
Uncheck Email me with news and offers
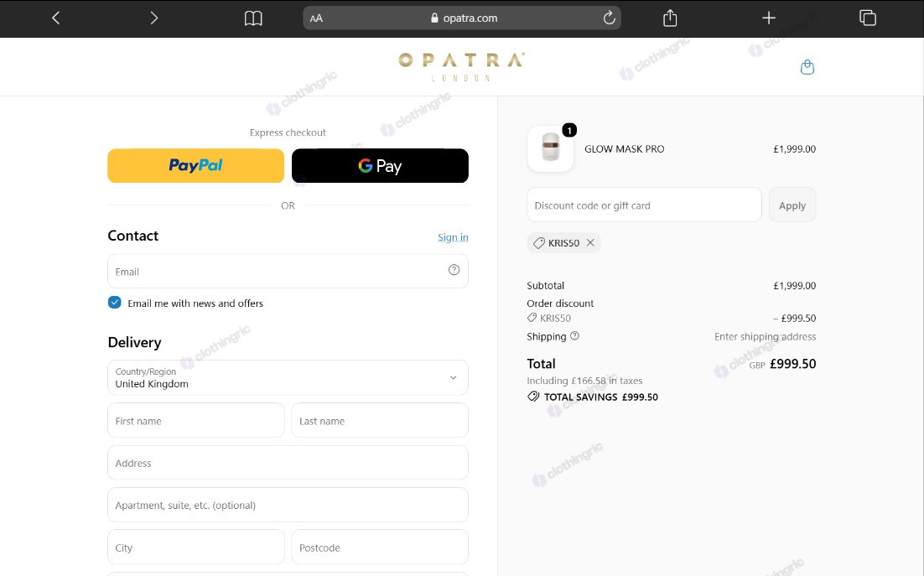pyautogui.click(x=114, y=303)
